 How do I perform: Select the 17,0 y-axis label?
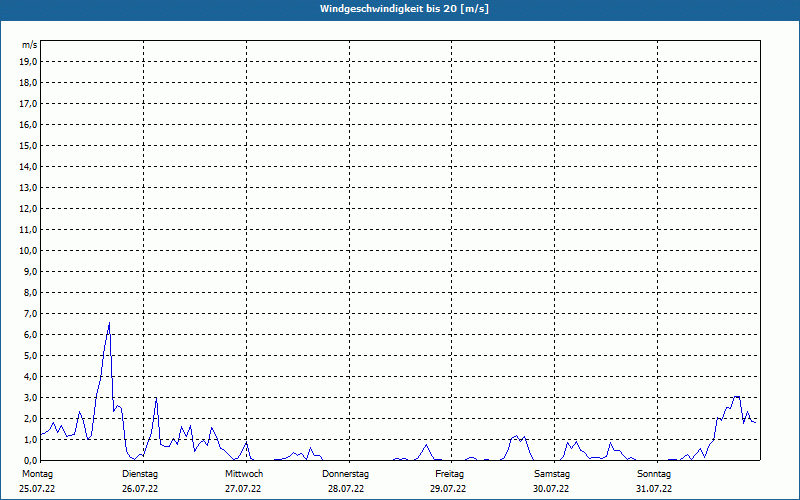(28, 104)
